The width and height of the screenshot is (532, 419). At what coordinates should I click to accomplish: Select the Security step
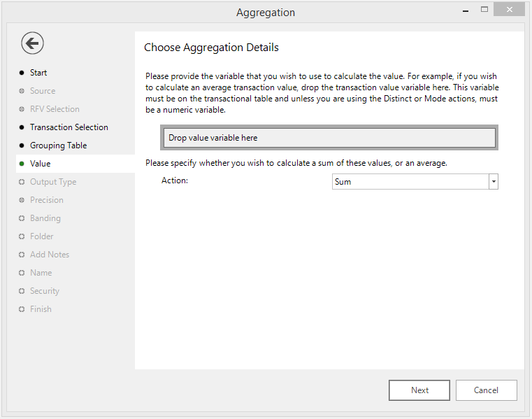click(45, 291)
